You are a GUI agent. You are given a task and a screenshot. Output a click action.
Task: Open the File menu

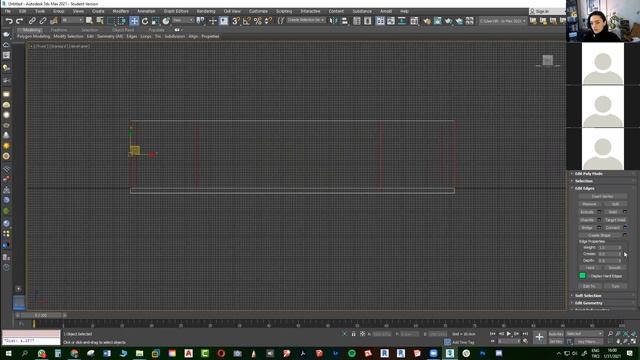(8, 11)
